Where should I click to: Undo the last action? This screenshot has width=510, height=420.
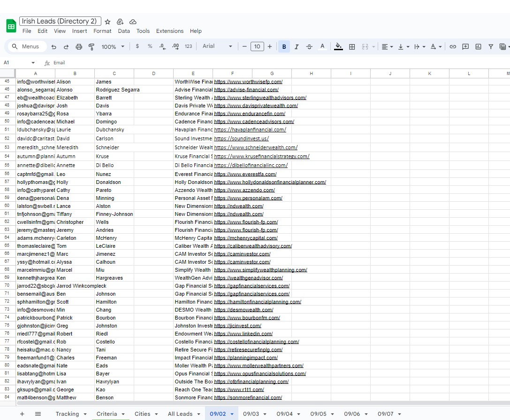click(x=53, y=46)
